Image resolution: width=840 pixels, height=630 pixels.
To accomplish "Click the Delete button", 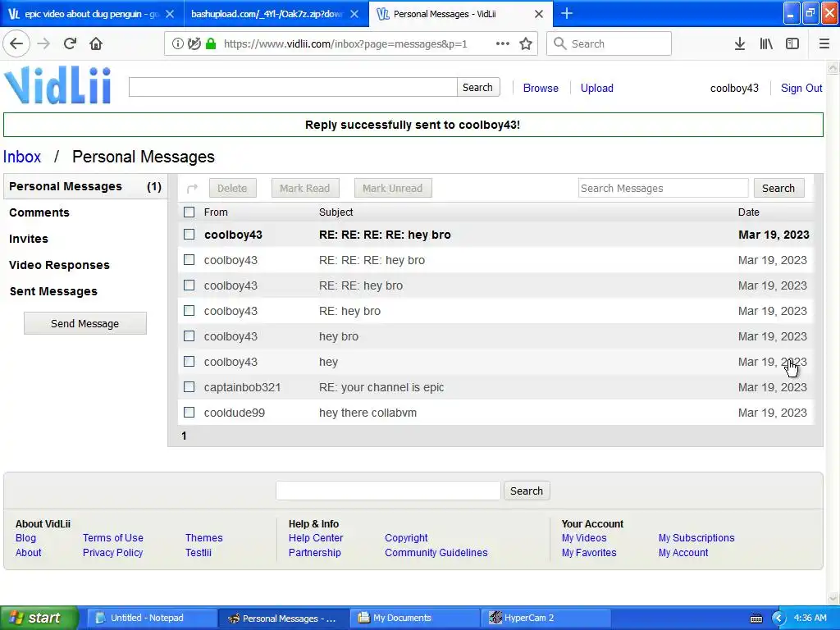I will (232, 188).
